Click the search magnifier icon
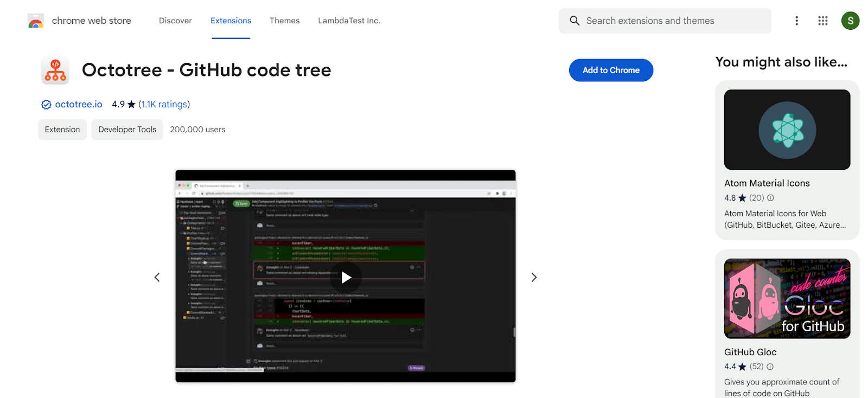Screen dimensions: 868x398 575,21
